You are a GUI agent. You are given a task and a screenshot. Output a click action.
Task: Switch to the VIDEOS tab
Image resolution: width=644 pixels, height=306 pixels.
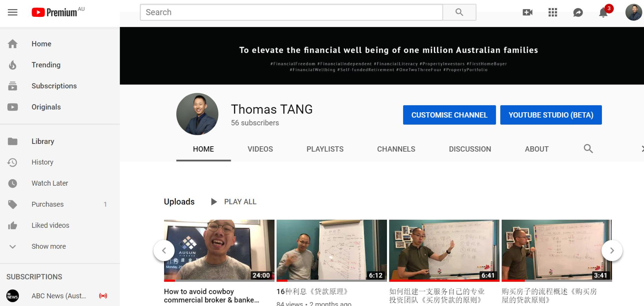pos(260,149)
